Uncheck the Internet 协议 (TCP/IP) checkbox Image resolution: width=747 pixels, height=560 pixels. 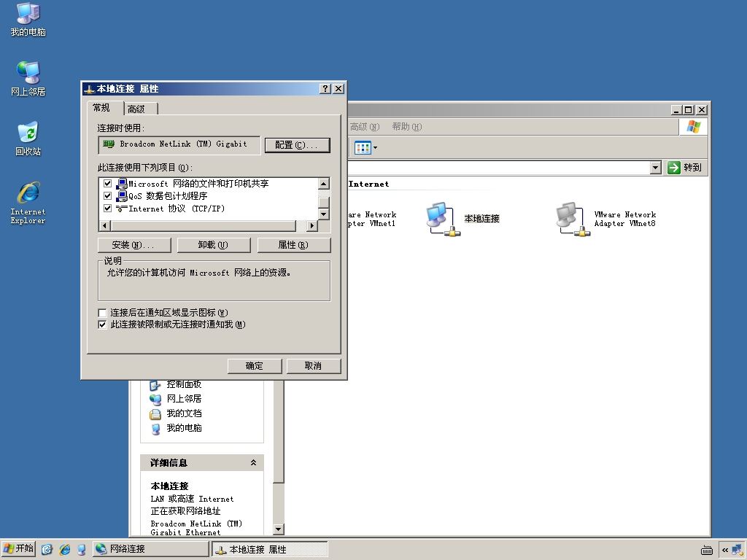(108, 209)
